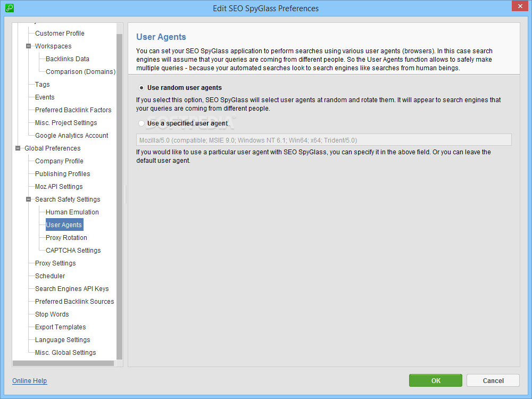The height and width of the screenshot is (399, 532).
Task: Select Preferred Backlink Factors
Action: tap(73, 110)
